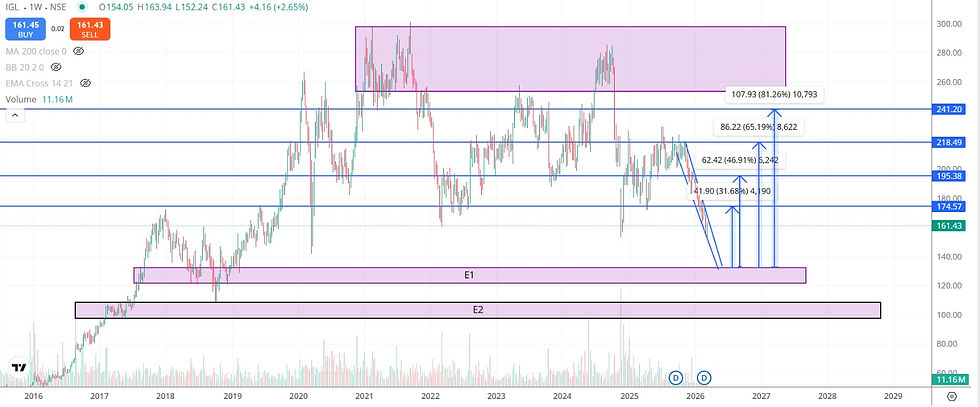Open chart settings gear on time axis
Image resolution: width=980 pixels, height=407 pixels.
[951, 396]
